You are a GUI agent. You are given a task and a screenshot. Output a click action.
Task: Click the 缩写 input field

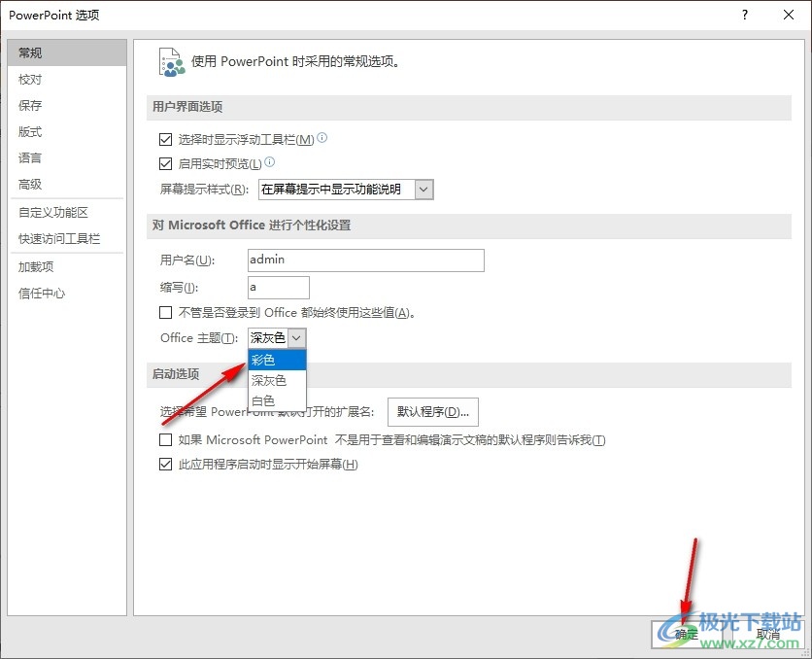279,288
